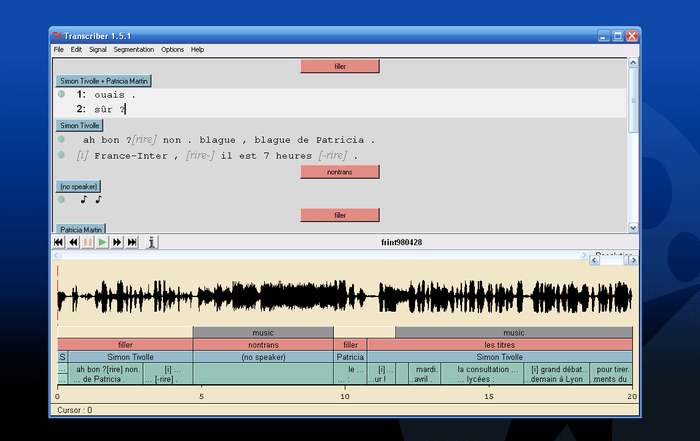Click the jump to end playback icon

pos(132,242)
